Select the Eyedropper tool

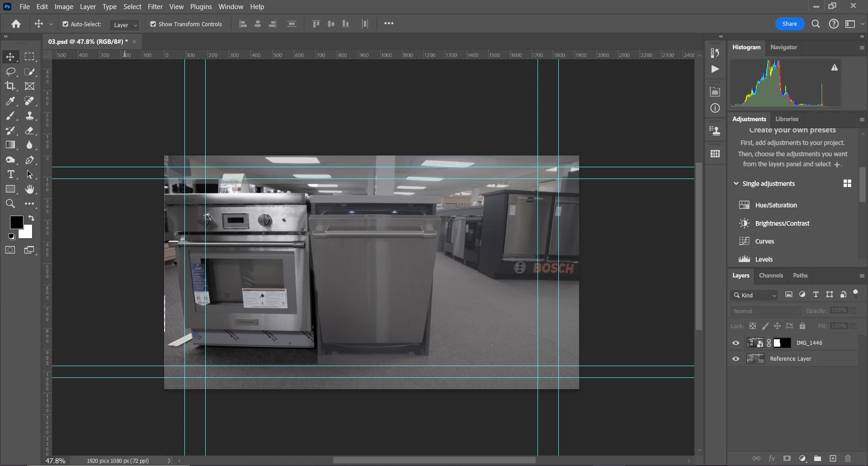click(x=10, y=101)
